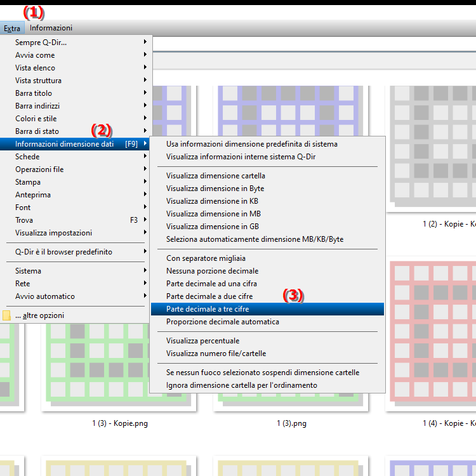Screen dimensions: 476x476
Task: Select Visualizza dimensione in KB
Action: (x=267, y=201)
